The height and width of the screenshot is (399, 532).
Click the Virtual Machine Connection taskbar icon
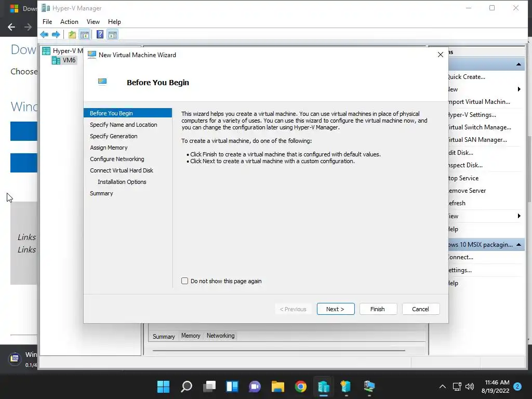[x=369, y=387]
